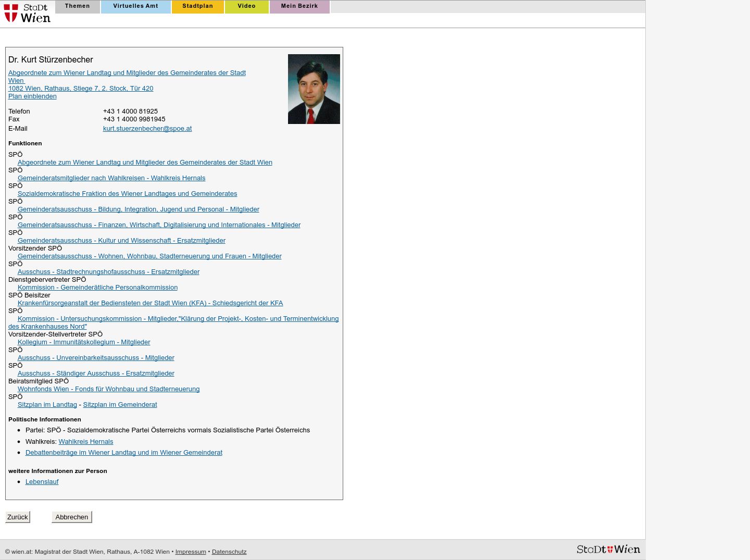The height and width of the screenshot is (560, 750).
Task: Open Abgeordnete link under Funktionen
Action: (x=145, y=163)
